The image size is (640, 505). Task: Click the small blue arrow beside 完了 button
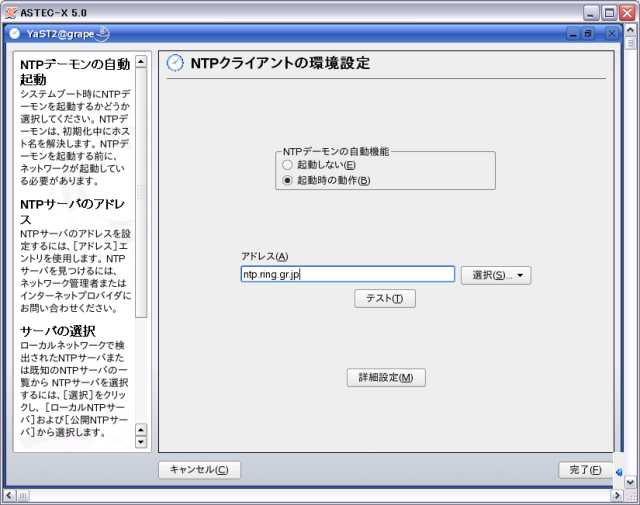pyautogui.click(x=619, y=472)
